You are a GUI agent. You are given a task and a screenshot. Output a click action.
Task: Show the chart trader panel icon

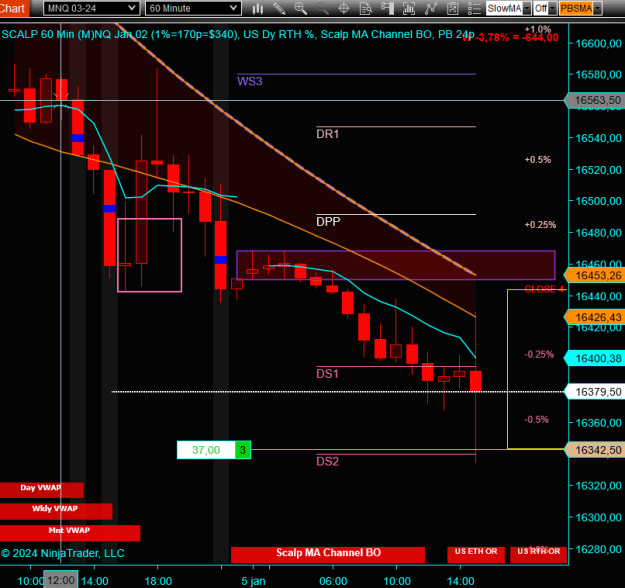pos(387,8)
